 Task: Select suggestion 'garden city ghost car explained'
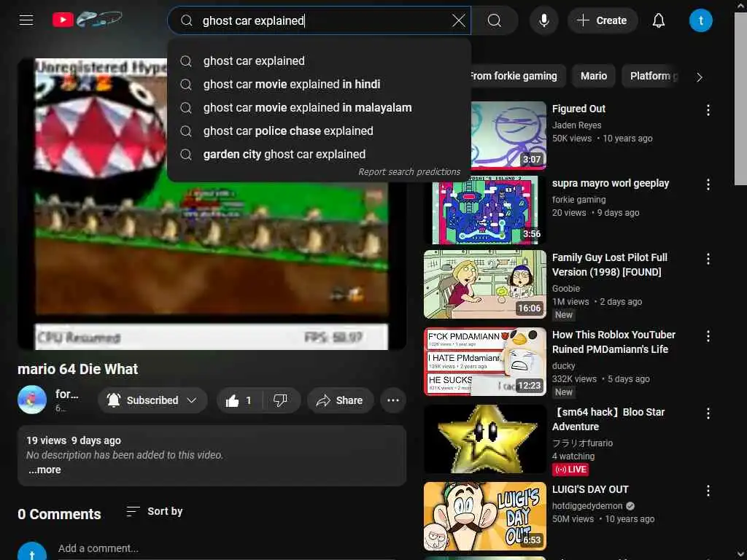pos(319,155)
